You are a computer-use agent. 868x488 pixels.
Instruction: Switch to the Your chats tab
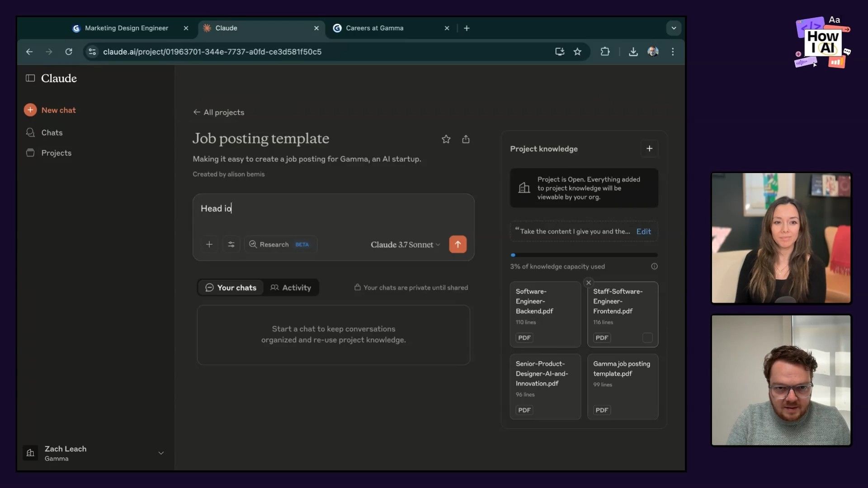click(231, 287)
